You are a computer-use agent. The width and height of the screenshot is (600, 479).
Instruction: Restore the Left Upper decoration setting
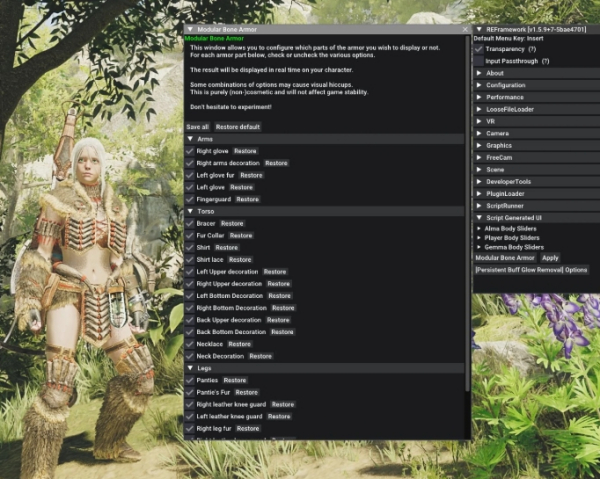[275, 272]
